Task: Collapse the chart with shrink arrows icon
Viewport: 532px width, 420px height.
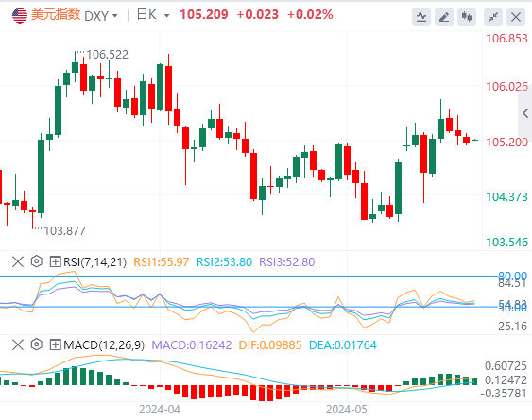Action: coord(493,17)
